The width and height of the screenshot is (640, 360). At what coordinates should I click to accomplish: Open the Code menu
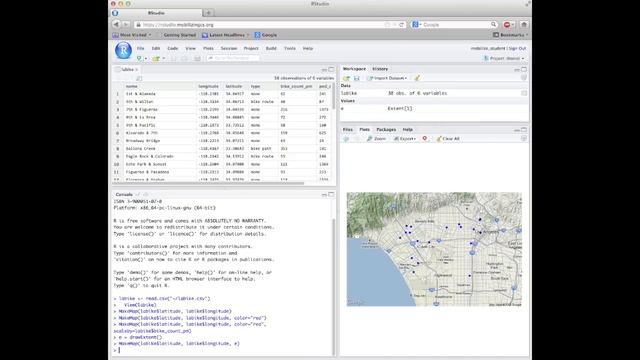(173, 48)
